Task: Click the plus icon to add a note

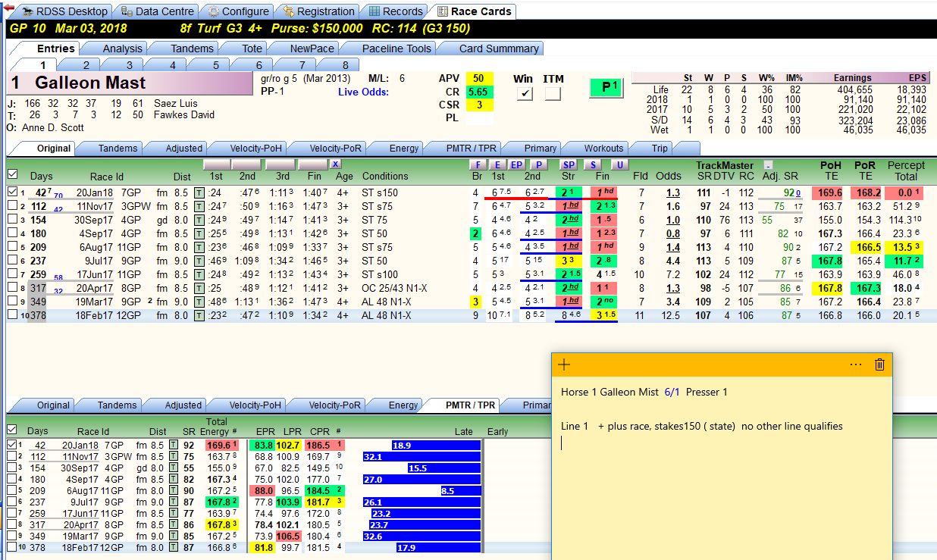Action: [x=564, y=364]
